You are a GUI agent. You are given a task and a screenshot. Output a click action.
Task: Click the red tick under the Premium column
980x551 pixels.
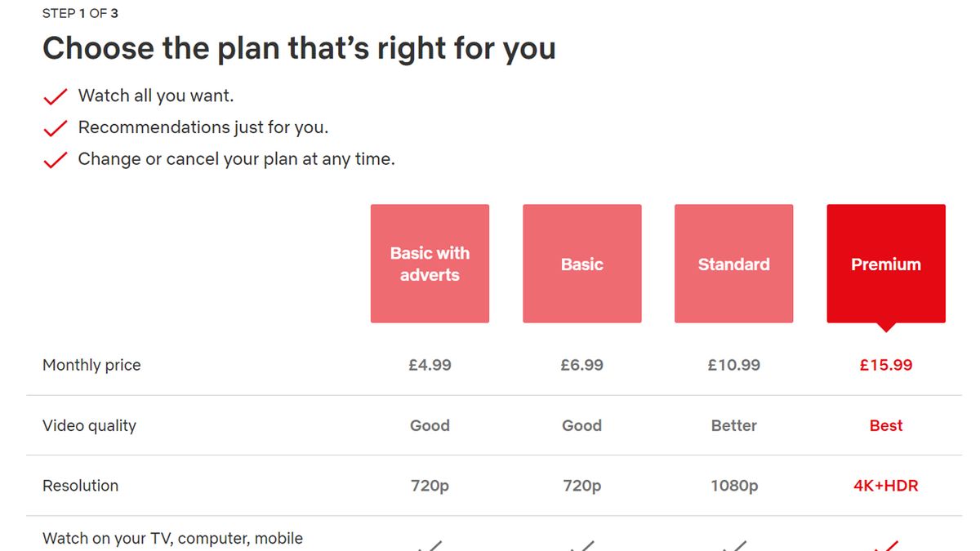pos(885,547)
